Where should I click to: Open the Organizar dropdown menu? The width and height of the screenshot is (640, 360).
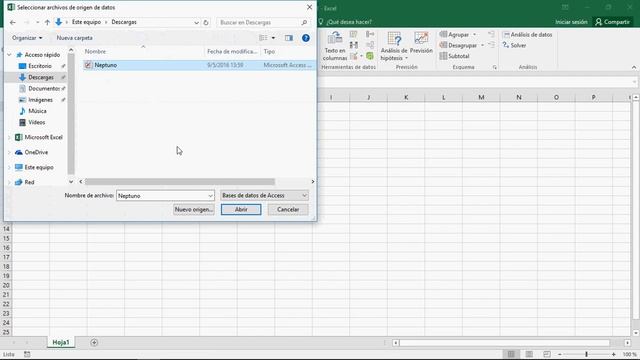[x=27, y=38]
